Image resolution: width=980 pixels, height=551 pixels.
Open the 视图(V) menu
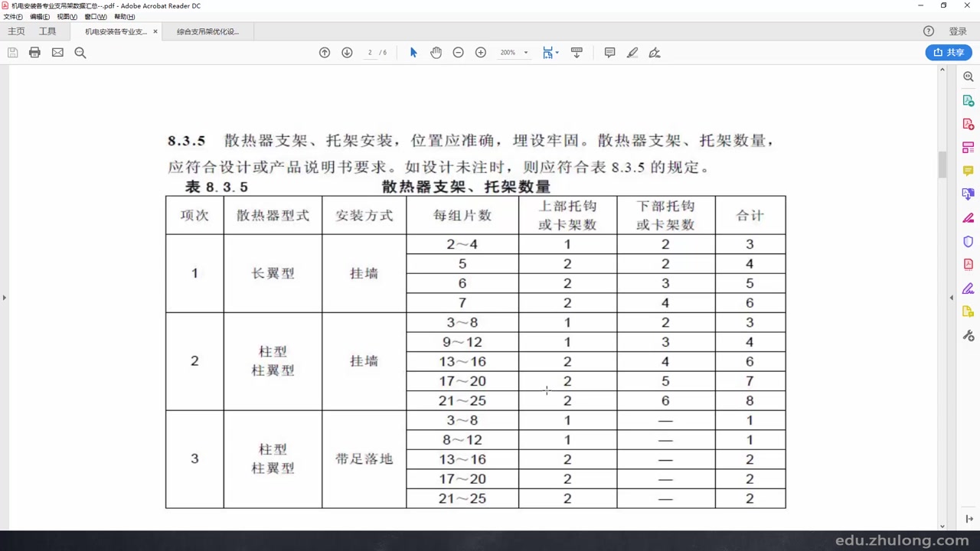click(67, 17)
